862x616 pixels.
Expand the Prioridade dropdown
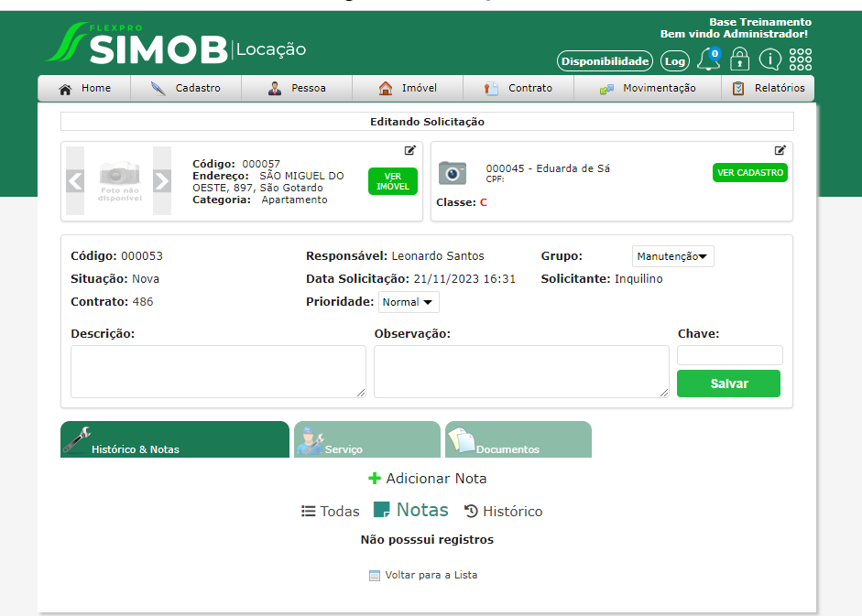coord(409,302)
